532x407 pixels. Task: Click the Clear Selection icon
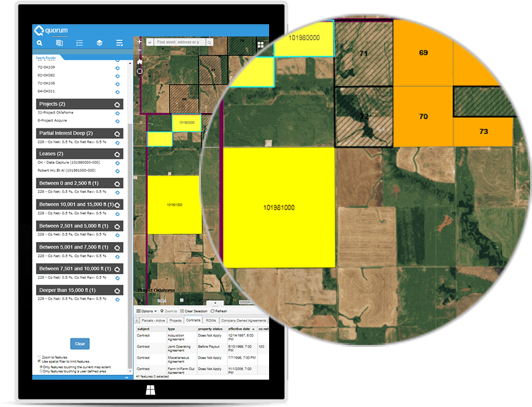point(193,311)
